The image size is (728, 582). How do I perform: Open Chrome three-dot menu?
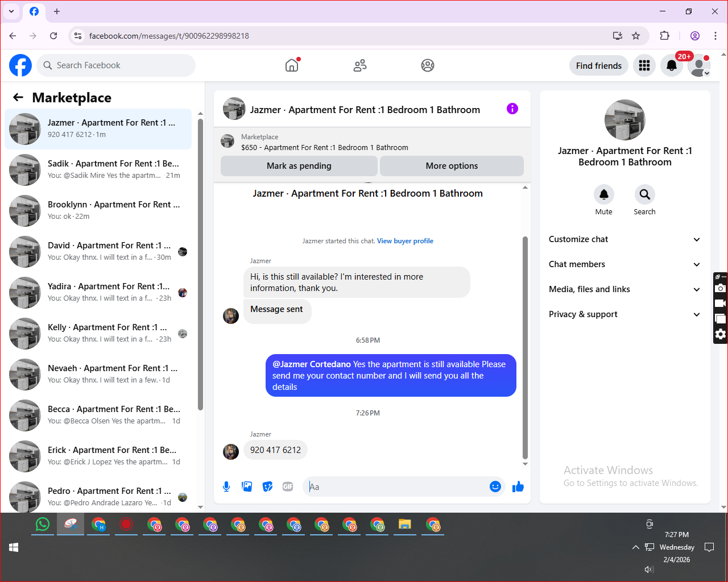coord(715,36)
